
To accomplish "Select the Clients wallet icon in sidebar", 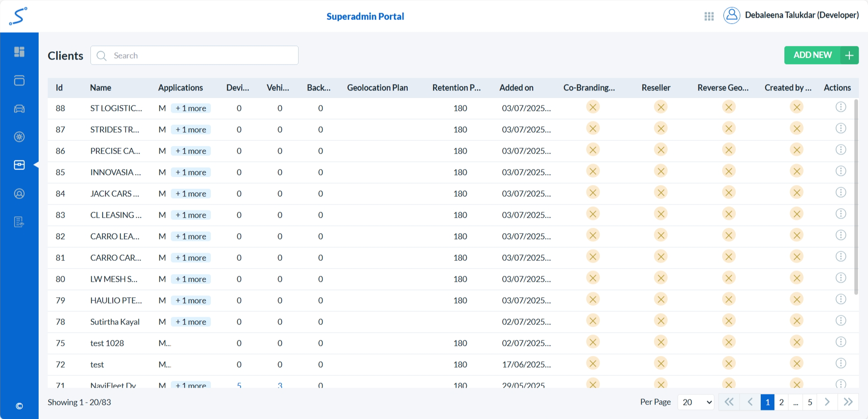I will (x=19, y=165).
